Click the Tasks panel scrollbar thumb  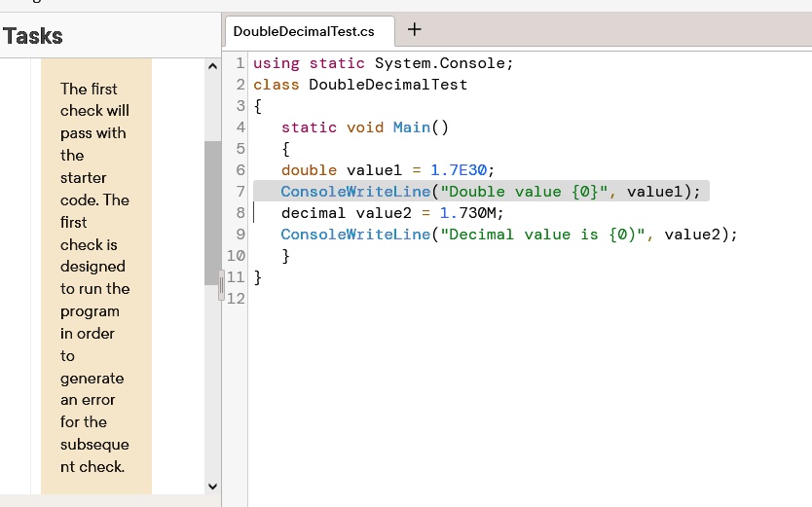pyautogui.click(x=212, y=212)
